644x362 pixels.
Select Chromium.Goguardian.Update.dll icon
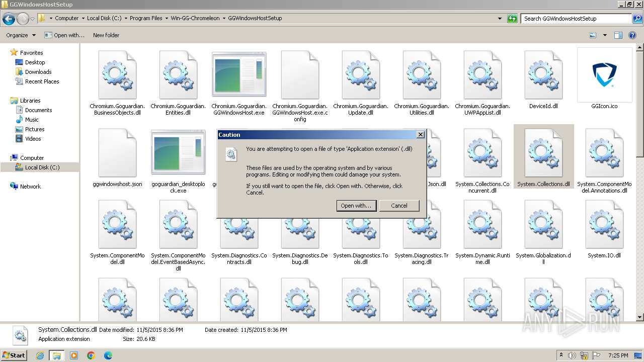tap(361, 75)
